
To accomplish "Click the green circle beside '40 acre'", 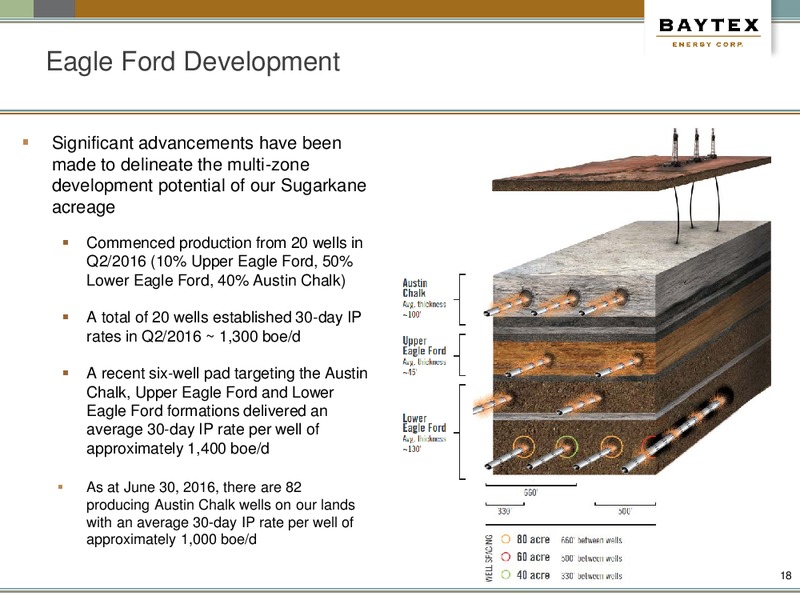I will pos(506,574).
